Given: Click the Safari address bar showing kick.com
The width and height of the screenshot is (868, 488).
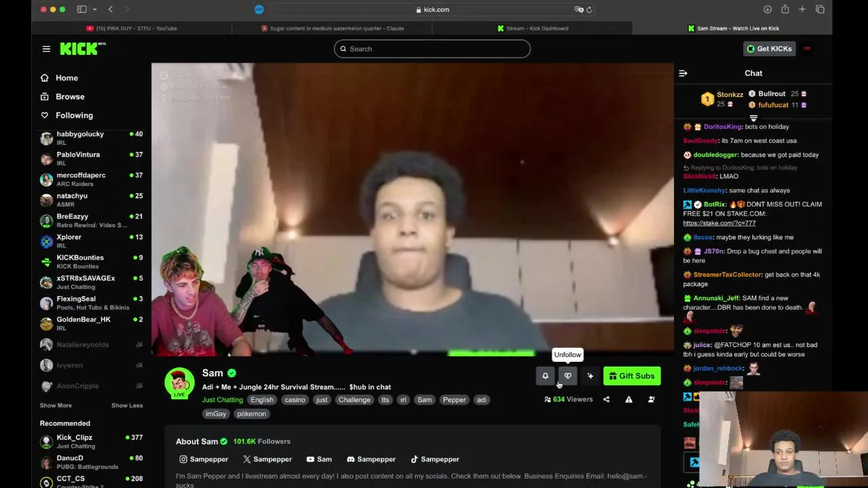Looking at the screenshot, I should (432, 9).
